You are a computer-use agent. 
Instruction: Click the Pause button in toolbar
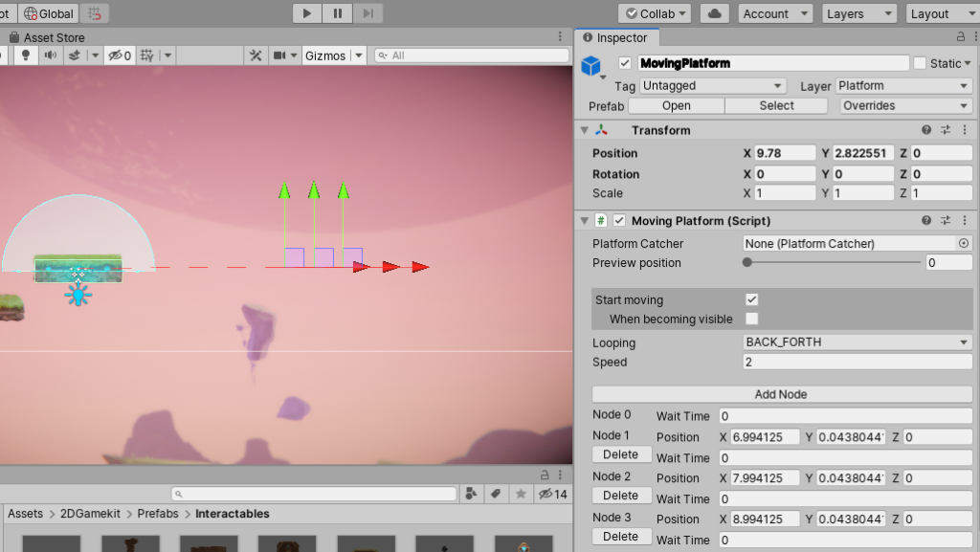point(337,13)
